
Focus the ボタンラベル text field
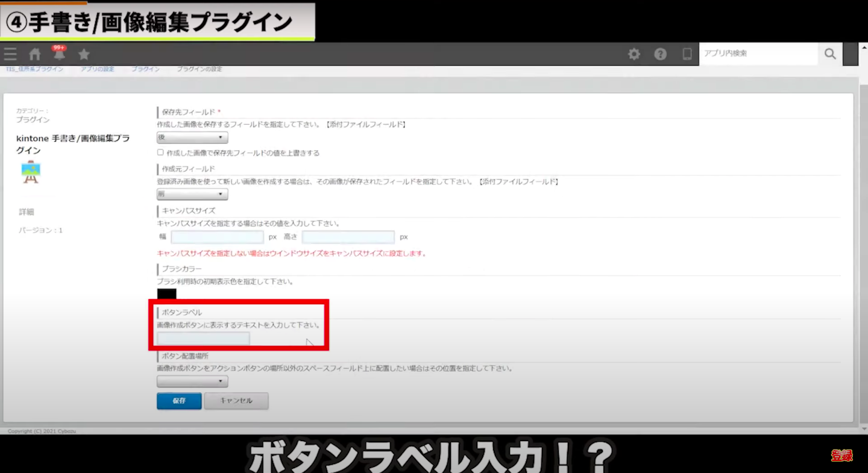tap(203, 339)
